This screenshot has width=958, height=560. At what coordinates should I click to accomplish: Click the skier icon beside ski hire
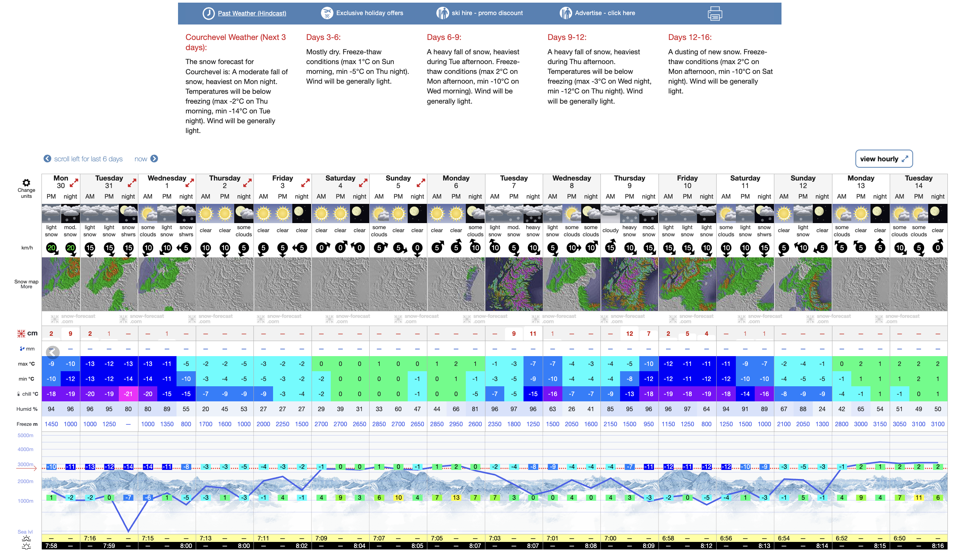point(442,13)
